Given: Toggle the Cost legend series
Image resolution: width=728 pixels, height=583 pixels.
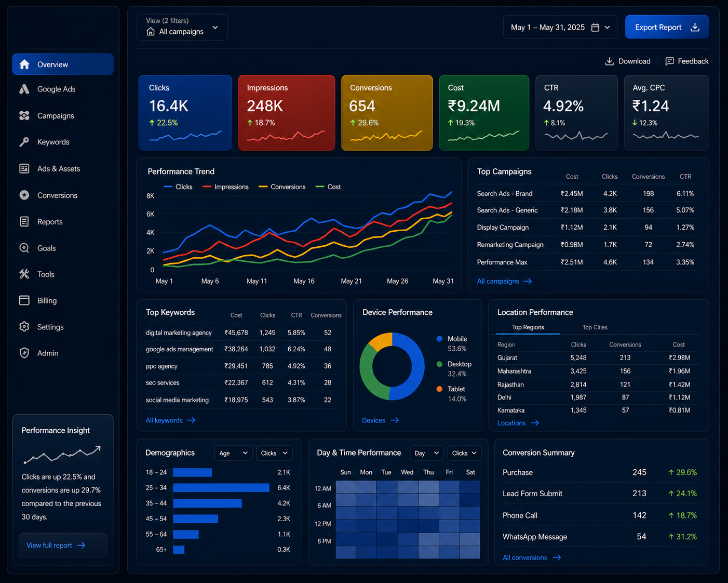Looking at the screenshot, I should click(328, 187).
